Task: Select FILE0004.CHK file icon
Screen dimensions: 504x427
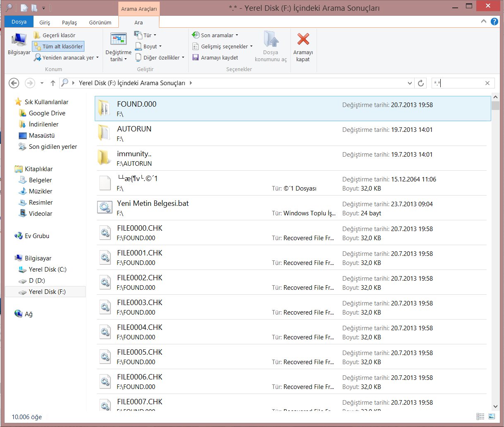Action: [105, 332]
